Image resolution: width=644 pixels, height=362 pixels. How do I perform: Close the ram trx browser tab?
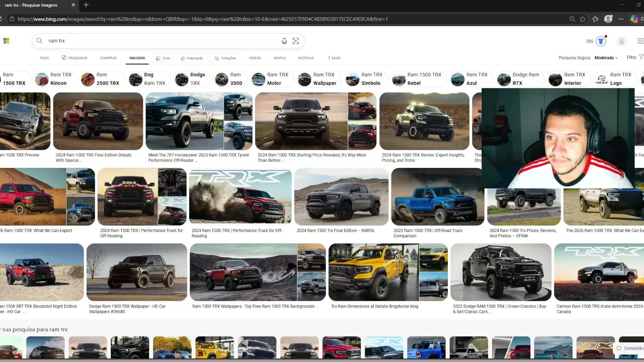coord(73,5)
